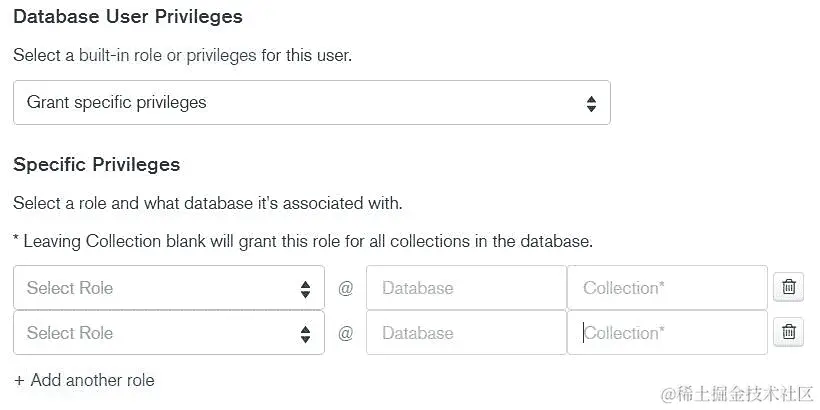Click the Specific Privileges heading

pyautogui.click(x=97, y=164)
